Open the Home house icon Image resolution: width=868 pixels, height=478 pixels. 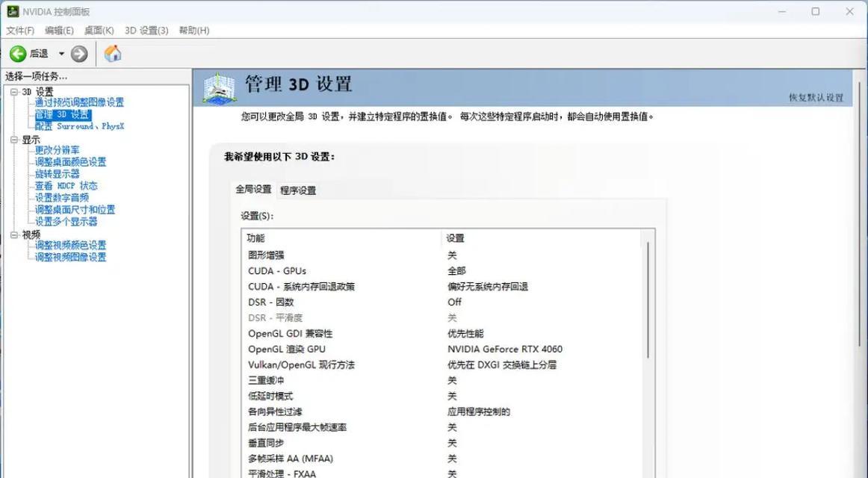point(112,54)
